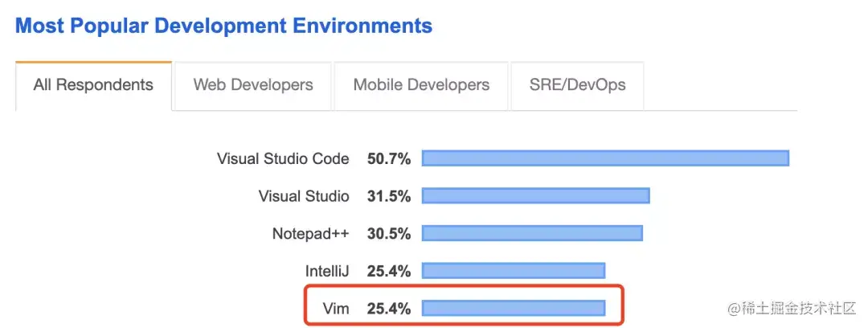Select the All Respondents tab
The height and width of the screenshot is (328, 868).
93,85
